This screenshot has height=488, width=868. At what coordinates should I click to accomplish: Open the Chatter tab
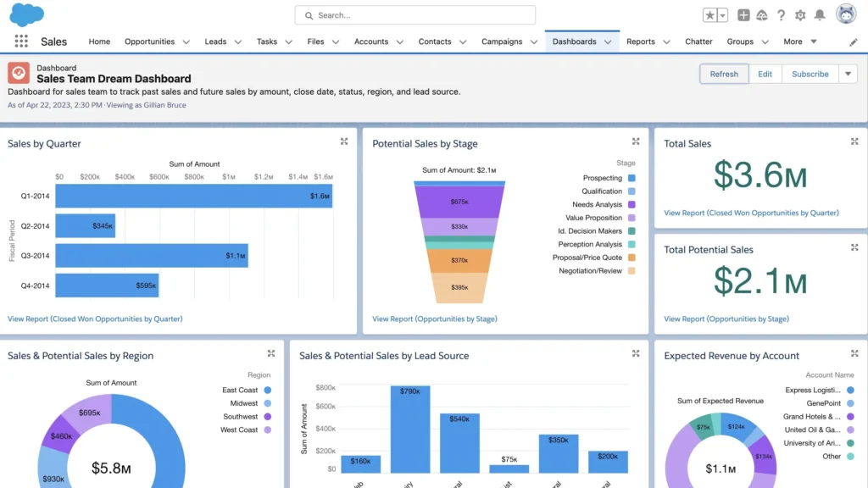coord(698,41)
